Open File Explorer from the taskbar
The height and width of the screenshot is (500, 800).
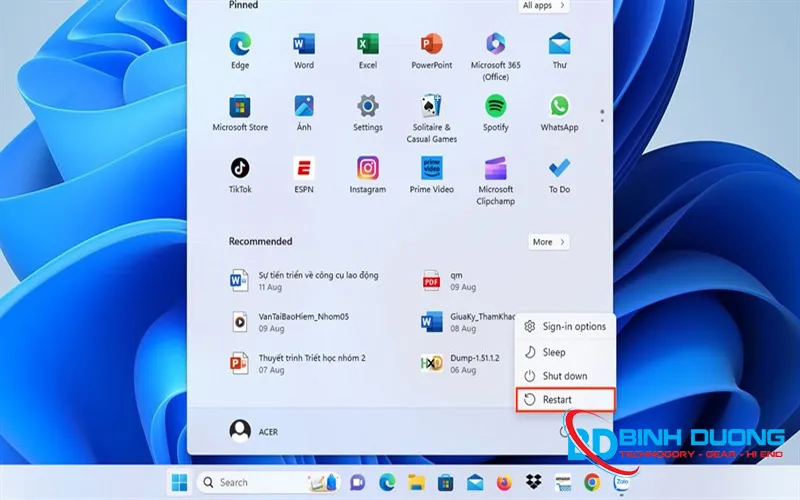416,482
